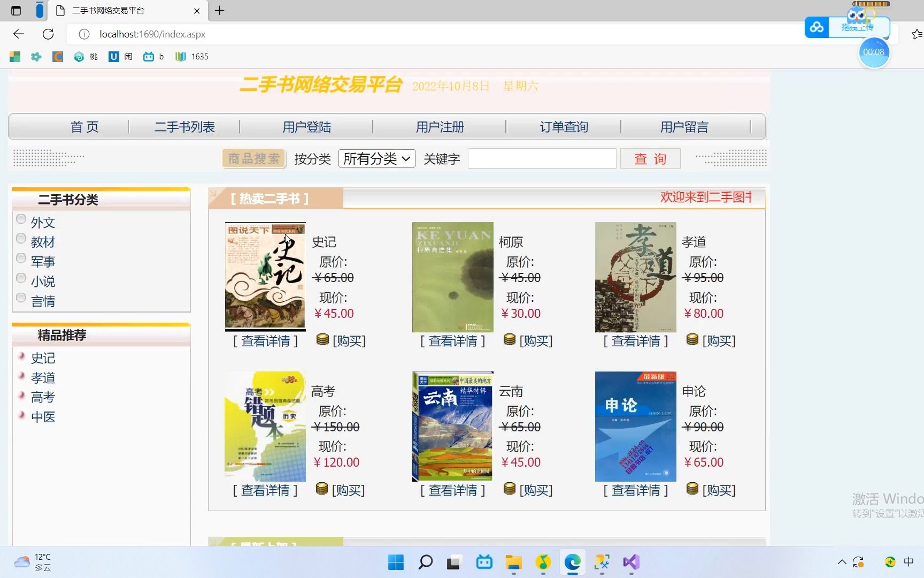Screen dimensions: 924x578
Task: Open the 所有分类 dropdown
Action: 377,158
